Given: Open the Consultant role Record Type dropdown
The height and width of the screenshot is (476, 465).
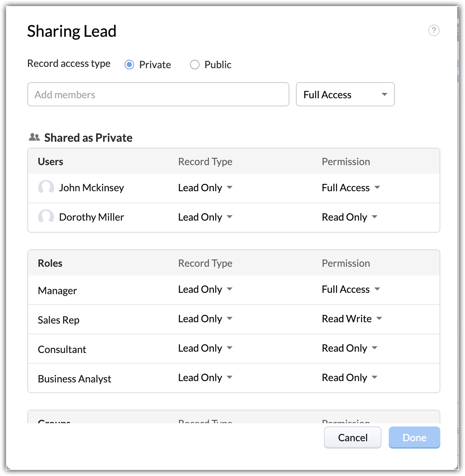Looking at the screenshot, I should [205, 348].
